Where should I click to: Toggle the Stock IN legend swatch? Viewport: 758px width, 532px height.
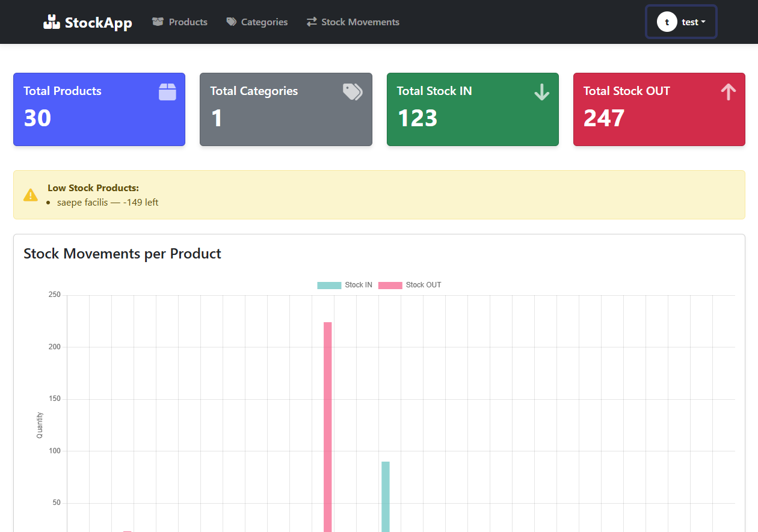[x=329, y=285]
